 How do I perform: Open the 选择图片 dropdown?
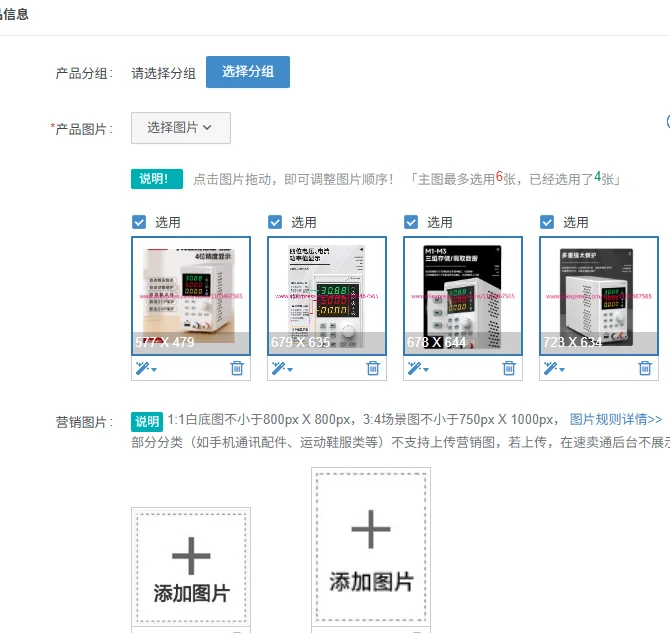tap(181, 128)
